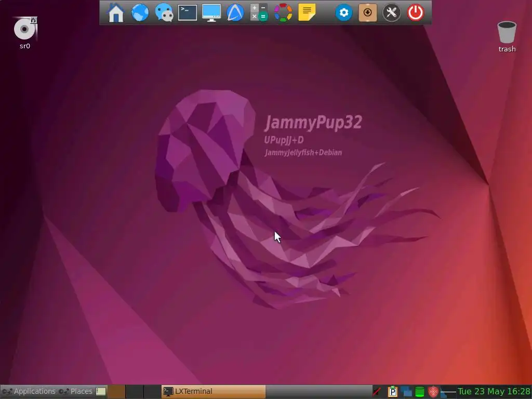
Task: Open the clipboard P tray icon
Action: pos(393,392)
